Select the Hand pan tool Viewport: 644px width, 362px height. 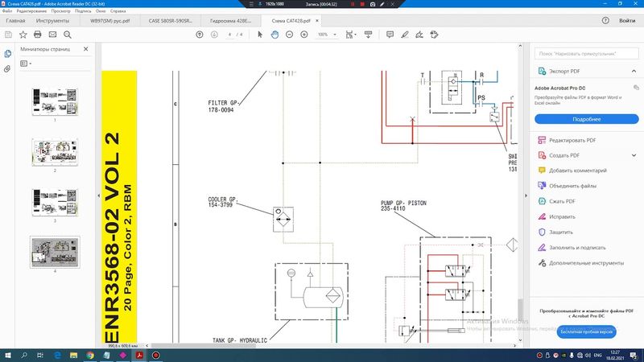click(x=275, y=35)
